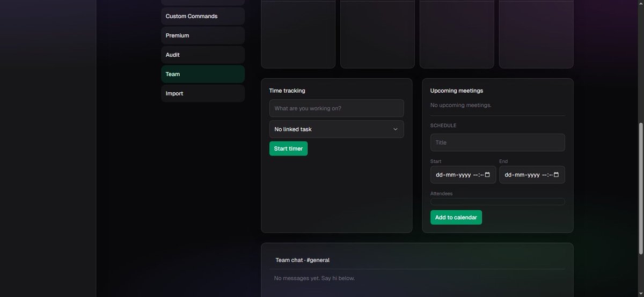This screenshot has width=644, height=297.
Task: Open the Start date calendar picker icon
Action: click(x=487, y=175)
